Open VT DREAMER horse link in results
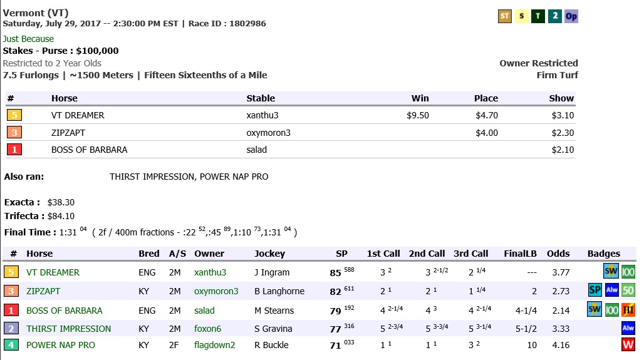 [x=53, y=272]
